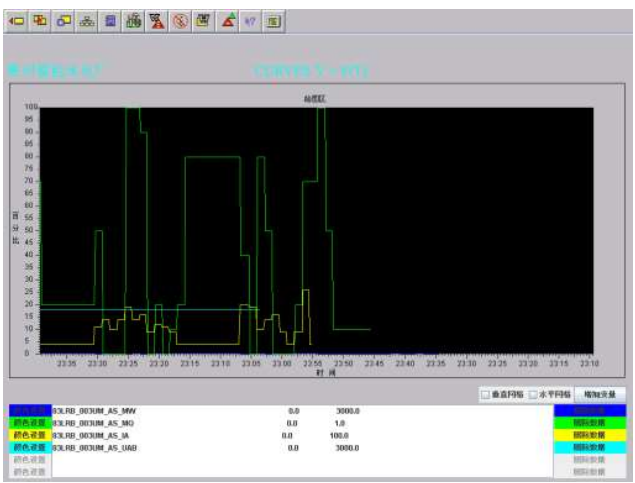Enable the 垂直网格 vertical grid checkbox
The height and width of the screenshot is (483, 635).
[x=485, y=394]
